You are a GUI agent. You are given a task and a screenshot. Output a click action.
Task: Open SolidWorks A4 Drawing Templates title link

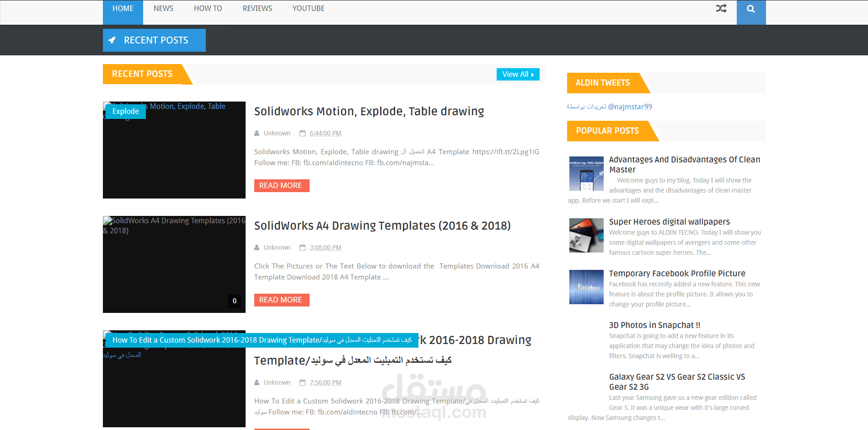(x=382, y=226)
